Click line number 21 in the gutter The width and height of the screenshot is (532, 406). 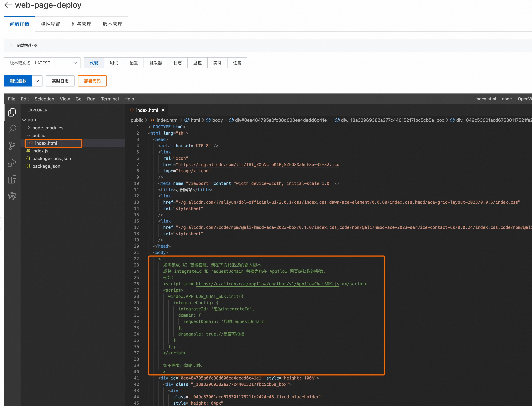137,253
